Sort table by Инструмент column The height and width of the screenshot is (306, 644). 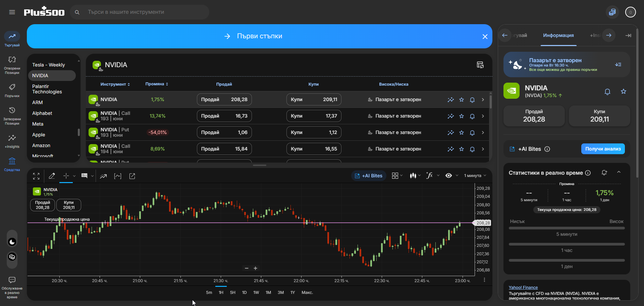click(115, 84)
